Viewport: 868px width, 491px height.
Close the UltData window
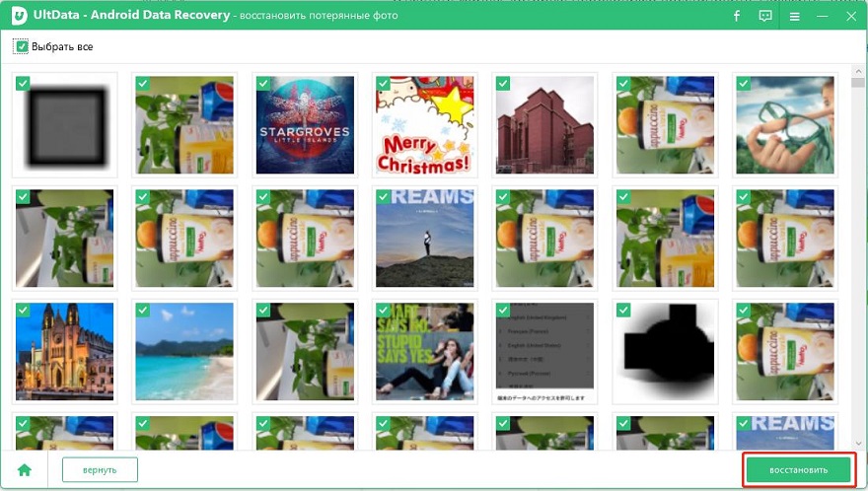tap(851, 17)
